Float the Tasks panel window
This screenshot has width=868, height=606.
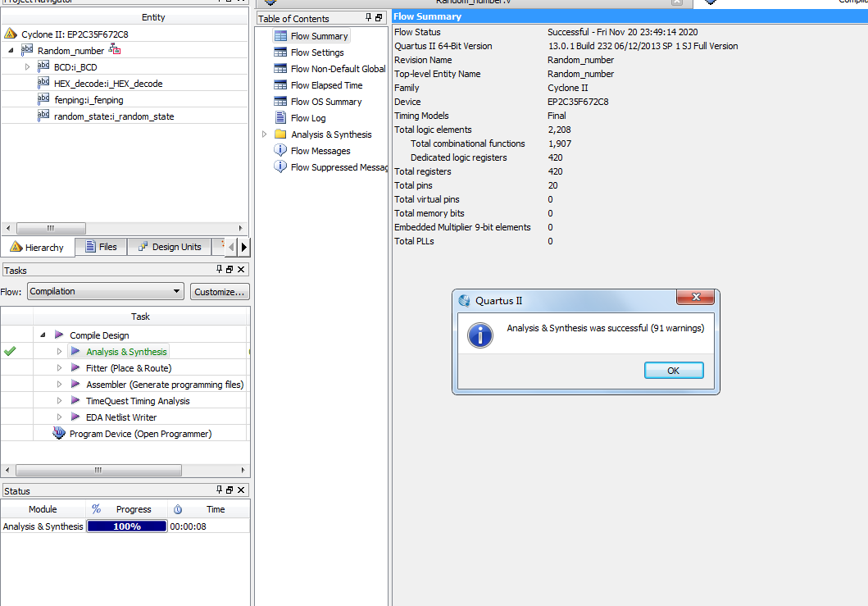[x=229, y=269]
